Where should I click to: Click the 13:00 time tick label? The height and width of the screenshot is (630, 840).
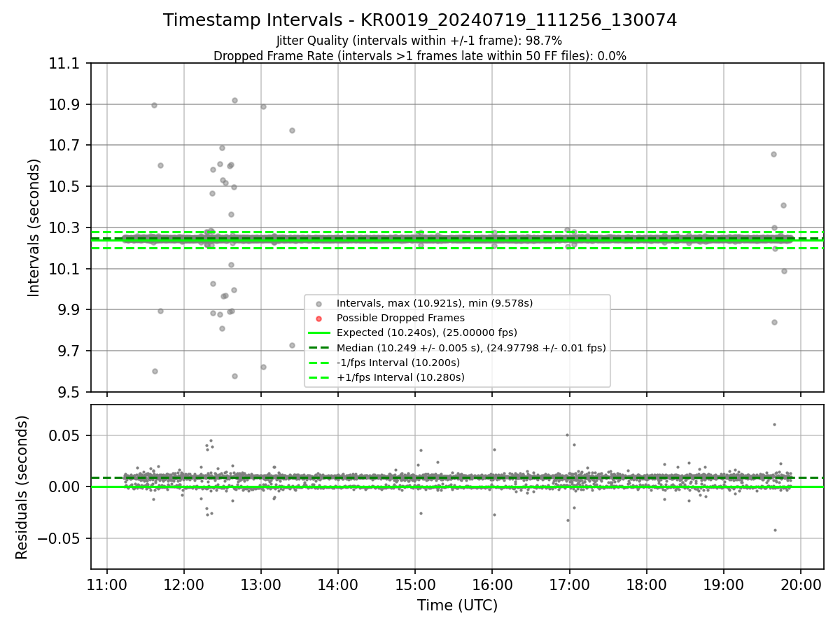coord(261,584)
